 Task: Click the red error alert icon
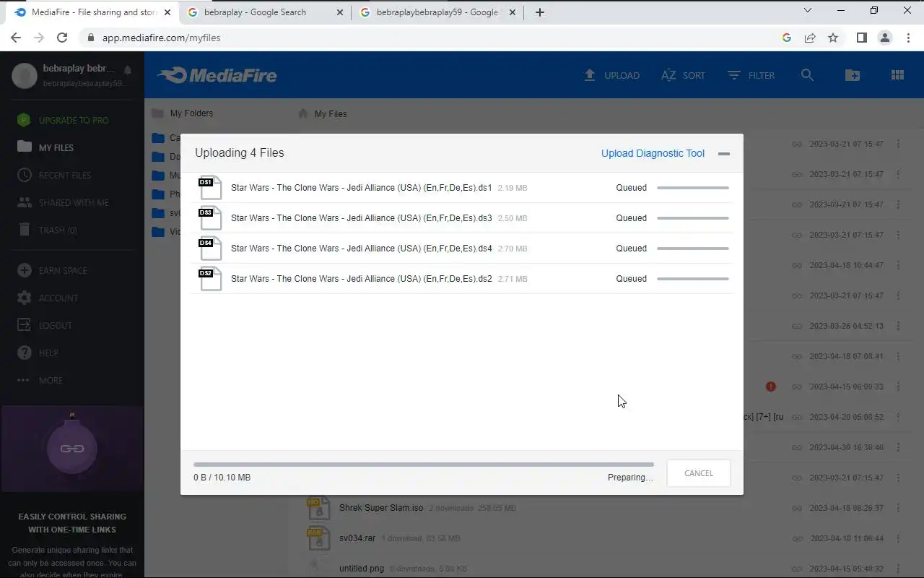click(771, 387)
